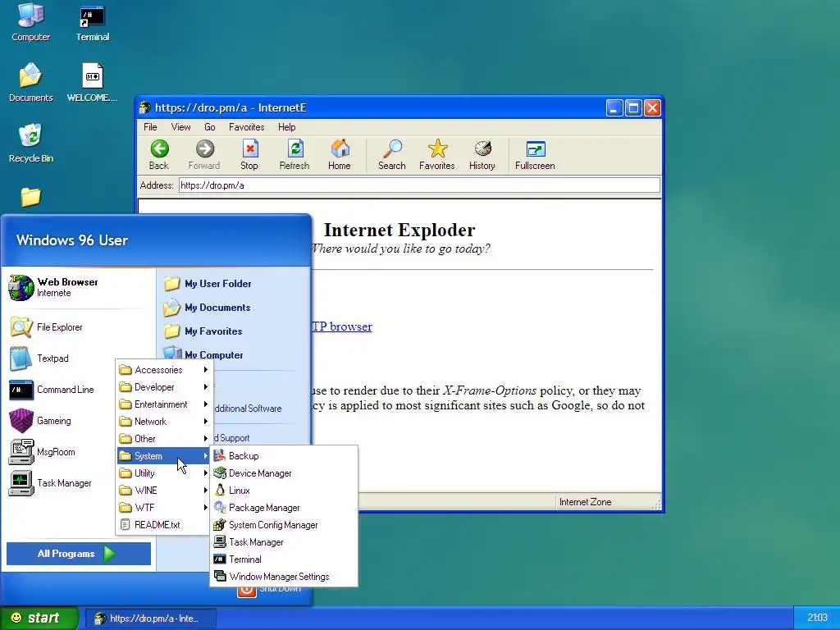840x630 pixels.
Task: Open README.txt in programs menu
Action: (164, 525)
